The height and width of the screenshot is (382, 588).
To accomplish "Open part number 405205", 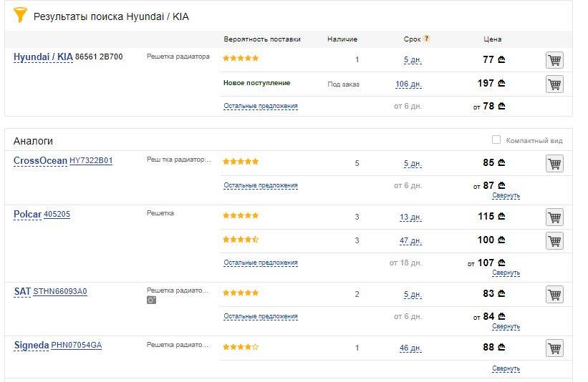I will [x=57, y=214].
